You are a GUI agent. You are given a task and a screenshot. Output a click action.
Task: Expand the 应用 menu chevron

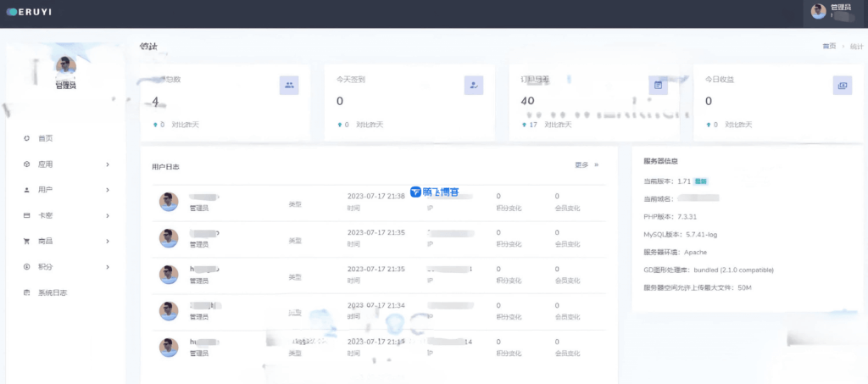pos(108,164)
